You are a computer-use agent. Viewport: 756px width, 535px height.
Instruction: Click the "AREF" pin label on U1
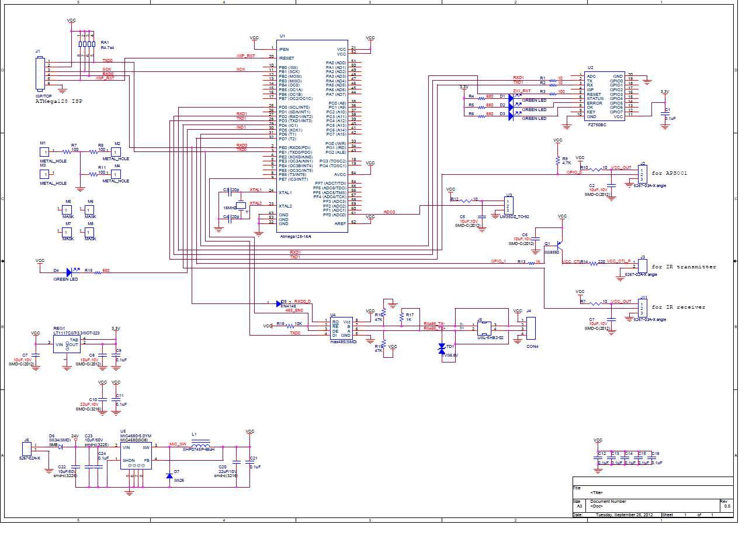(x=339, y=223)
